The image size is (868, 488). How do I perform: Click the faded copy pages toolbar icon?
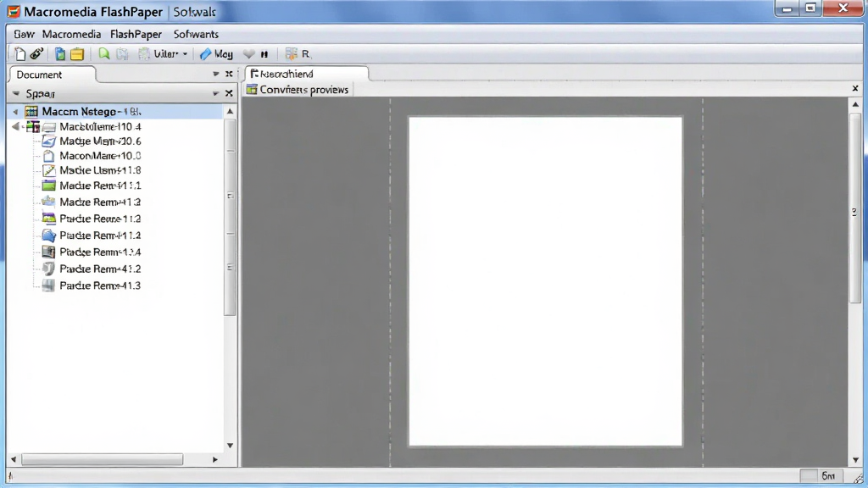tap(122, 53)
